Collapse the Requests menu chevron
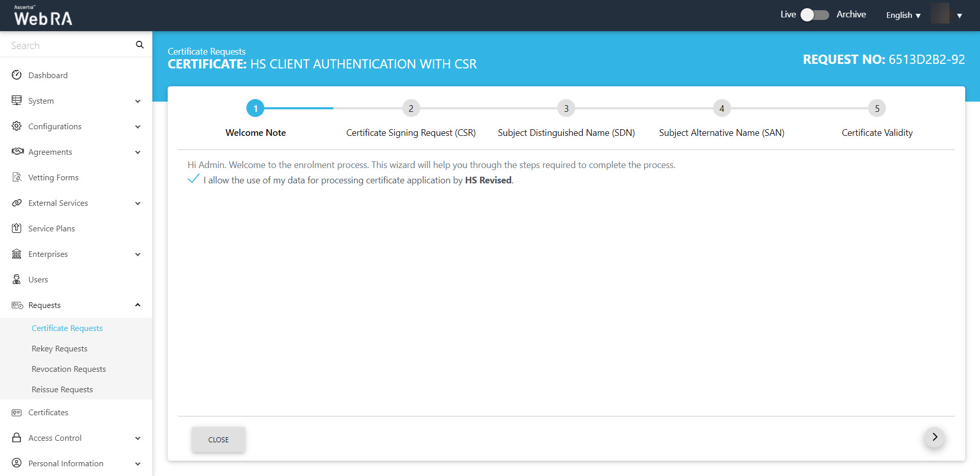 pos(138,305)
